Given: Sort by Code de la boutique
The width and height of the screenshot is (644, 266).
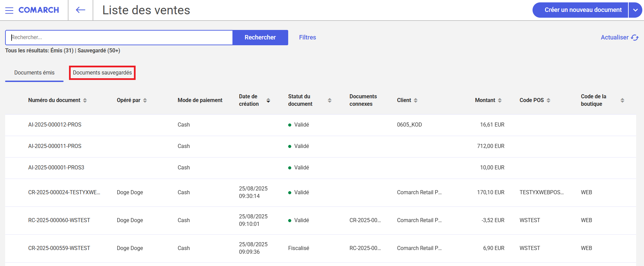Looking at the screenshot, I should tap(622, 100).
